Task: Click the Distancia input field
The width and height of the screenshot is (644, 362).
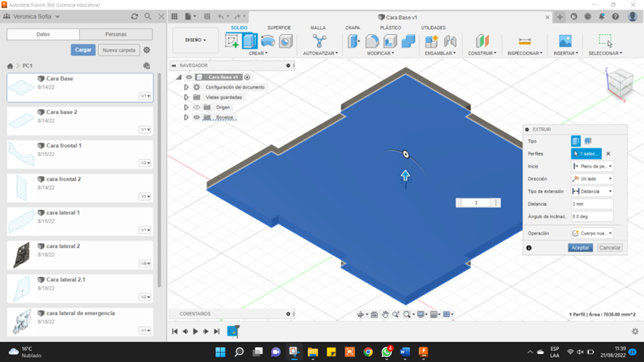Action: pos(592,204)
